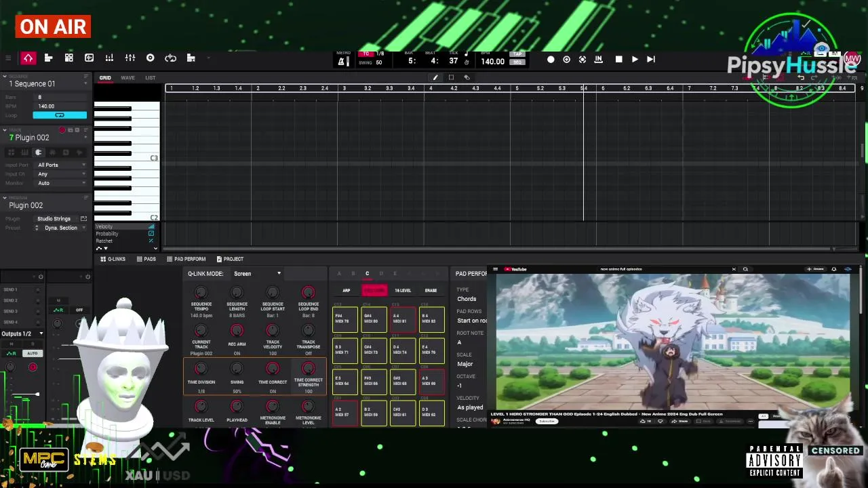Click the ARP button
The height and width of the screenshot is (488, 868).
pos(346,291)
